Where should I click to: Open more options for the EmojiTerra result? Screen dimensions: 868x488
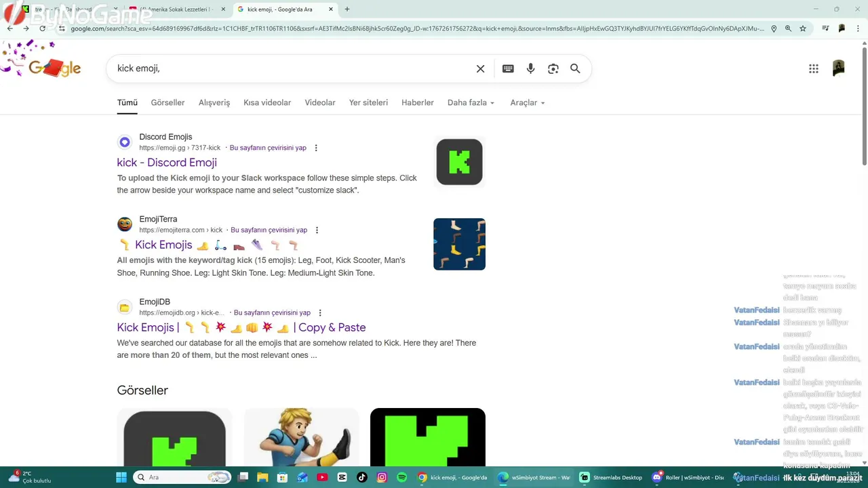pyautogui.click(x=317, y=230)
